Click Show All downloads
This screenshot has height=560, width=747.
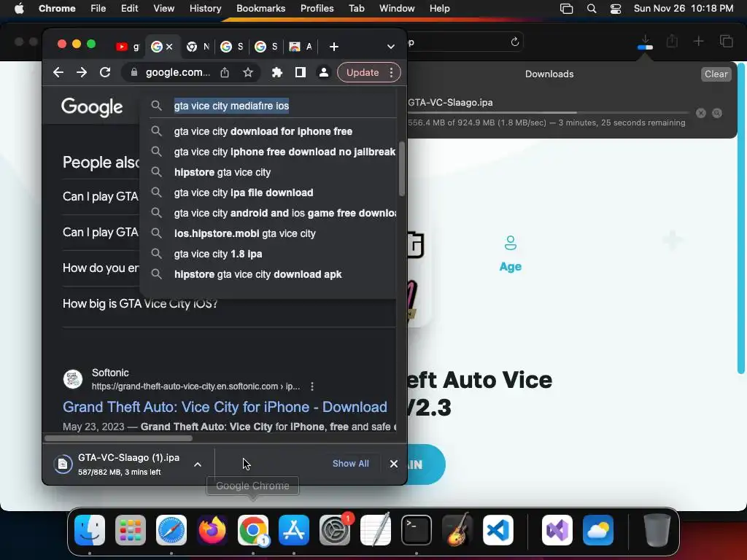(351, 464)
